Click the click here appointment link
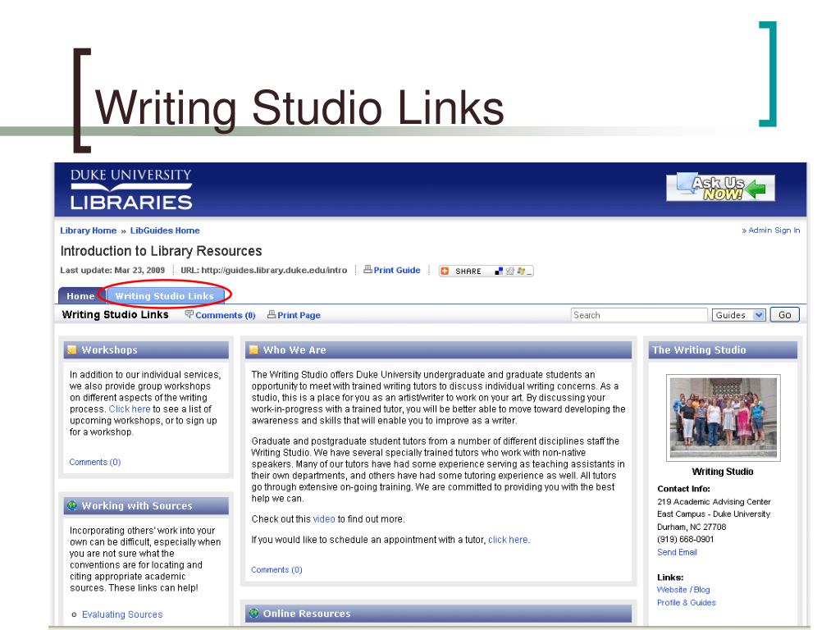This screenshot has height=630, width=840. click(x=508, y=540)
